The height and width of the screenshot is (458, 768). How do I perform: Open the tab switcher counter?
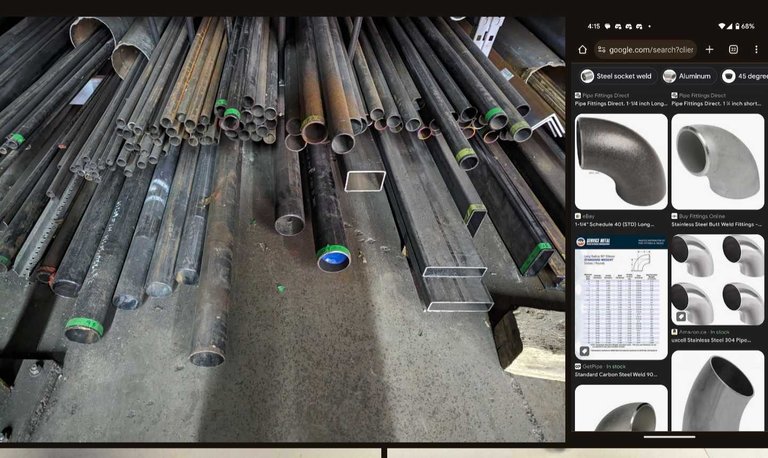(733, 49)
